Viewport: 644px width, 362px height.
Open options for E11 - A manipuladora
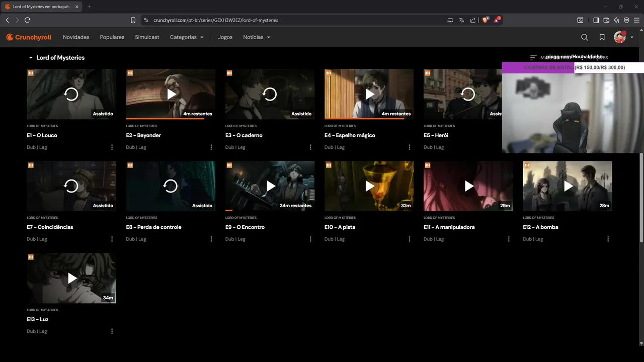coord(509,239)
